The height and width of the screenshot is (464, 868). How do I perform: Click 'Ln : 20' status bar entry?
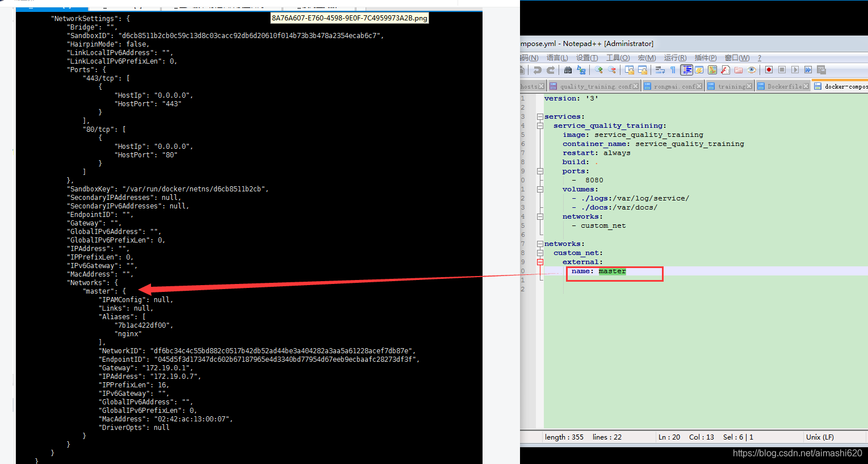coord(669,437)
